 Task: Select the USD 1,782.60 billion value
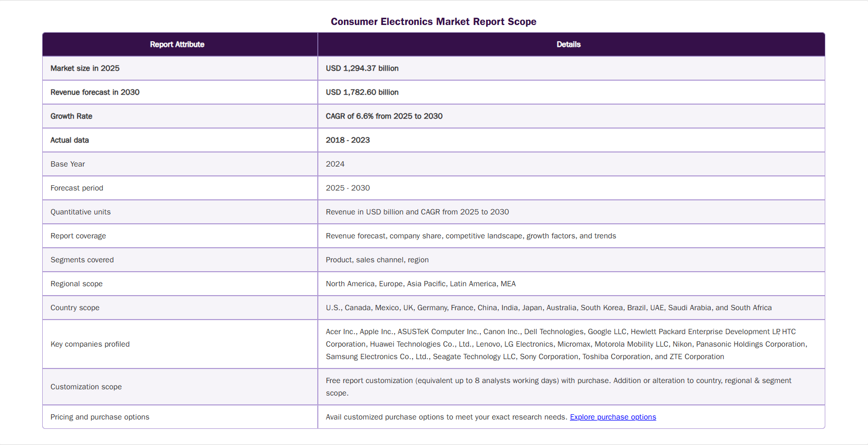pyautogui.click(x=362, y=92)
